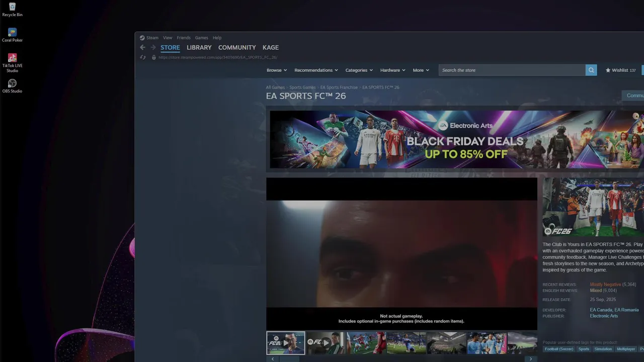Click the magnifier search button
This screenshot has height=362, width=644.
pyautogui.click(x=591, y=70)
